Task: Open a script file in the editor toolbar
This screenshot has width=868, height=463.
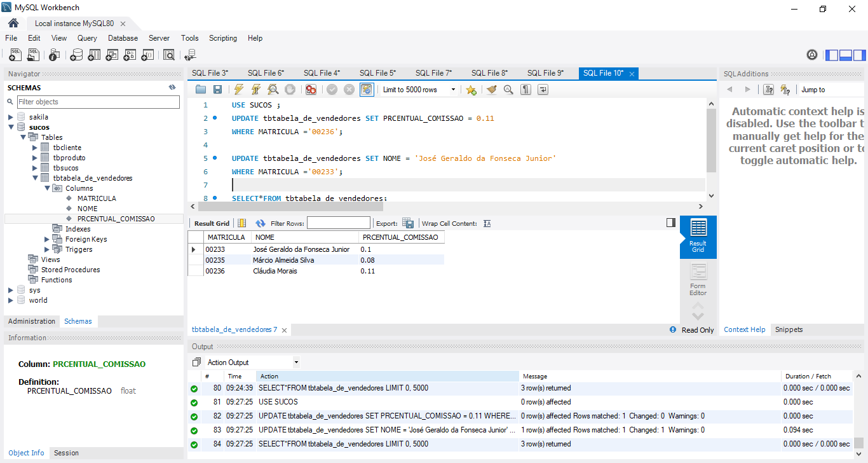Action: (201, 90)
